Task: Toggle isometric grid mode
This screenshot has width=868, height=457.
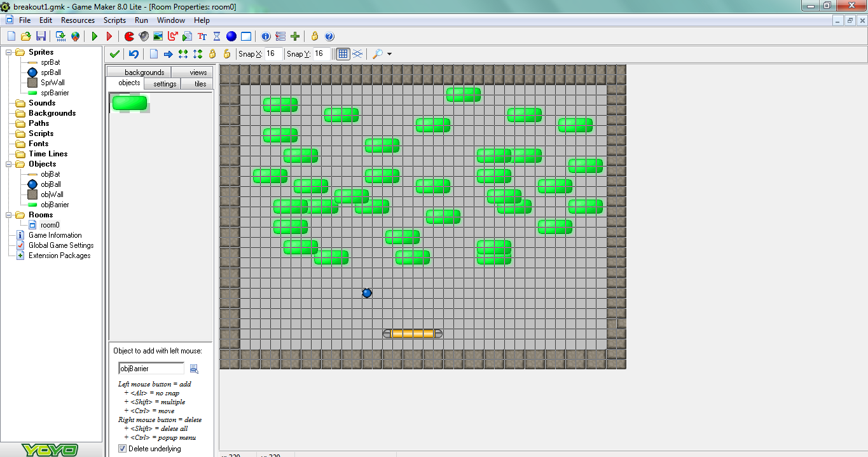Action: 358,54
